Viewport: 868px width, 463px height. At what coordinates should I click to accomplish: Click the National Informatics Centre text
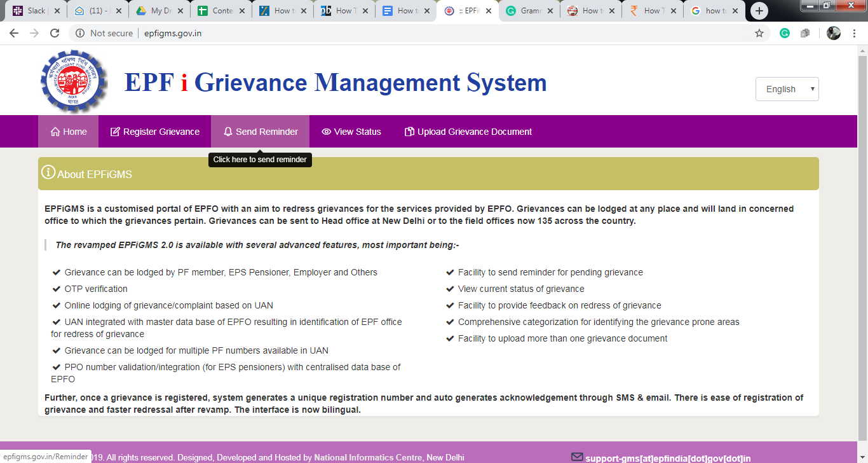click(x=368, y=457)
